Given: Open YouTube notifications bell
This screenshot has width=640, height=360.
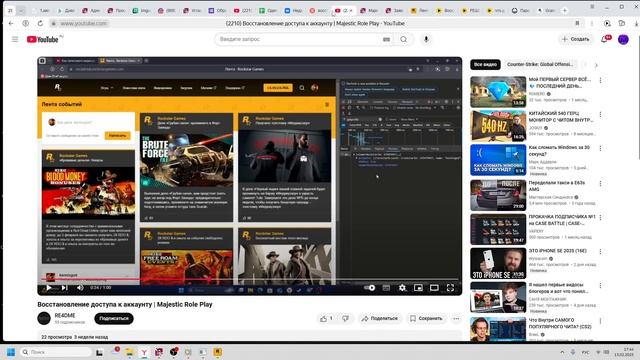Looking at the screenshot, I should tap(605, 39).
